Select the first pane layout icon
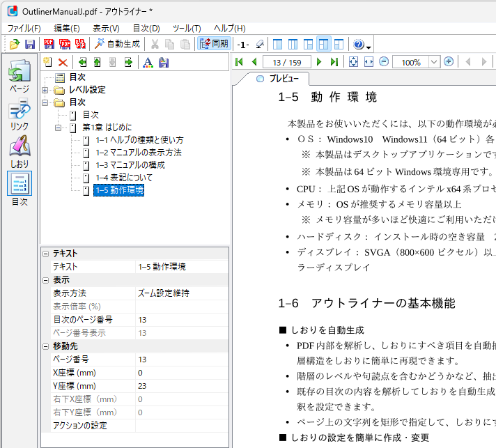The image size is (496, 448). pyautogui.click(x=277, y=44)
